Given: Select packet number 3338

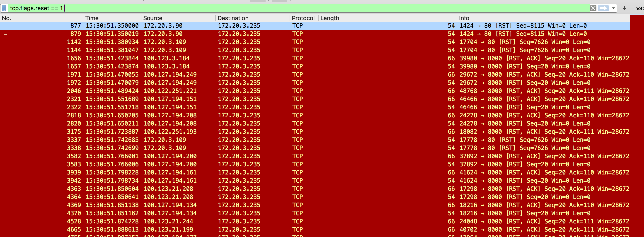Looking at the screenshot, I should click(x=315, y=148).
